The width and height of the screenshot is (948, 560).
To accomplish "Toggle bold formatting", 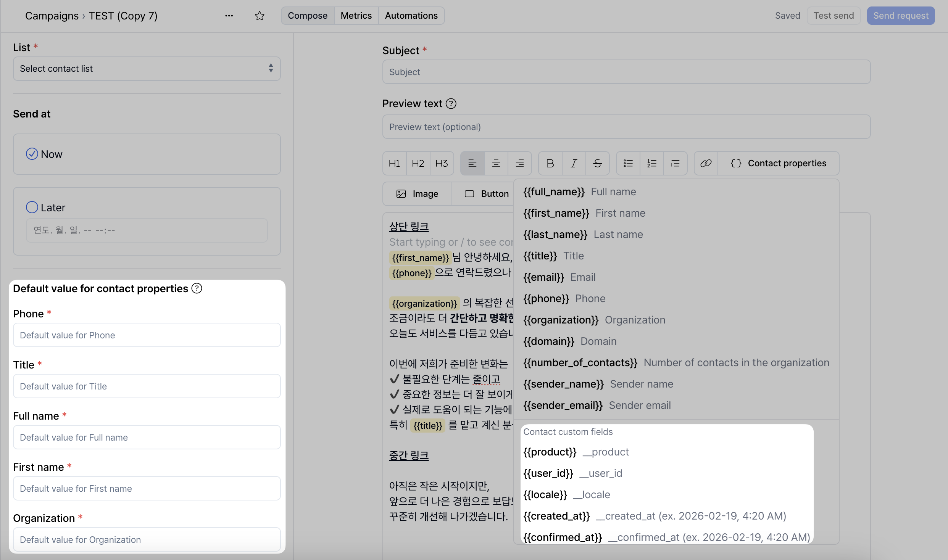I will click(550, 163).
